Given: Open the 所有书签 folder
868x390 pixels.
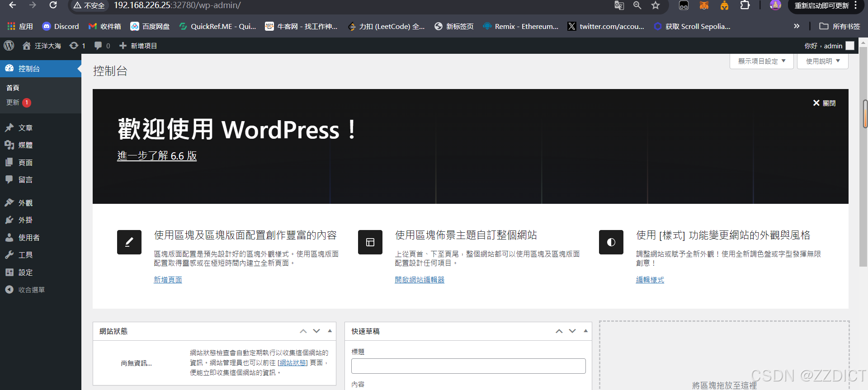Looking at the screenshot, I should [840, 26].
